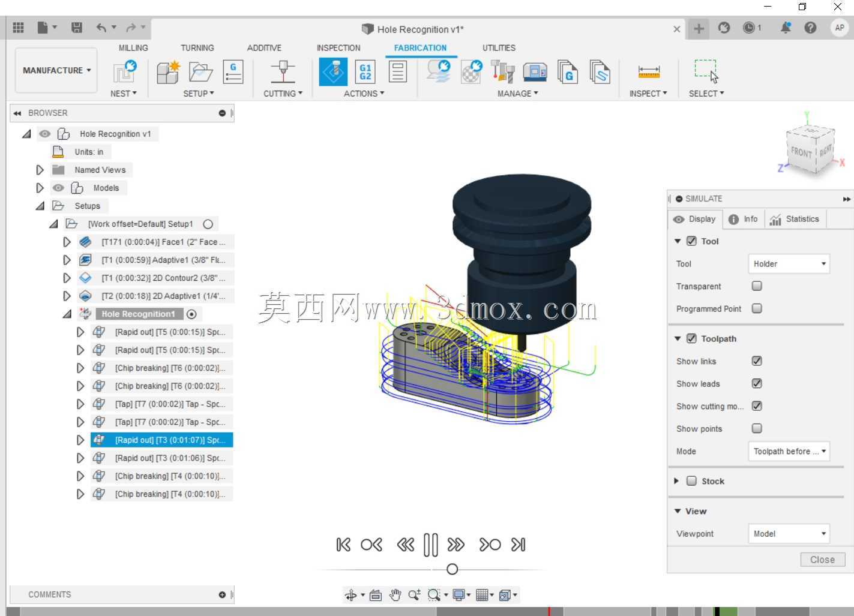Switch to the INSPECTION tab
The image size is (854, 616).
click(338, 48)
